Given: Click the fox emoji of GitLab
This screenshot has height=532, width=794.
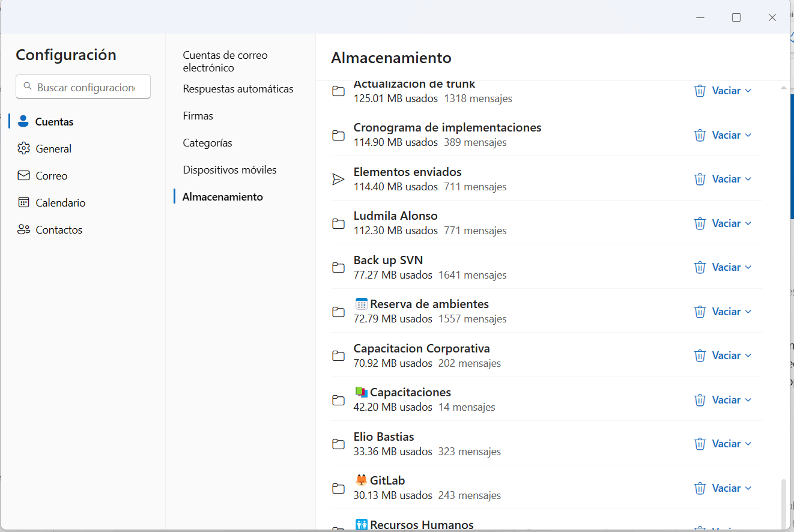Looking at the screenshot, I should coord(361,480).
